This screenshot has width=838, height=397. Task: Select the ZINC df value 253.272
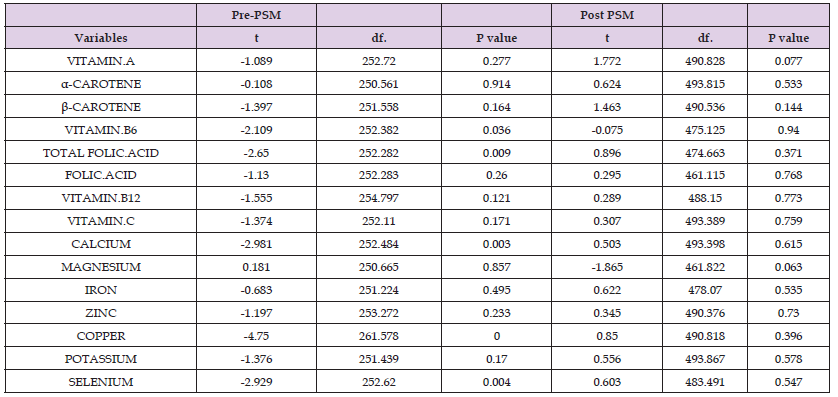(379, 313)
